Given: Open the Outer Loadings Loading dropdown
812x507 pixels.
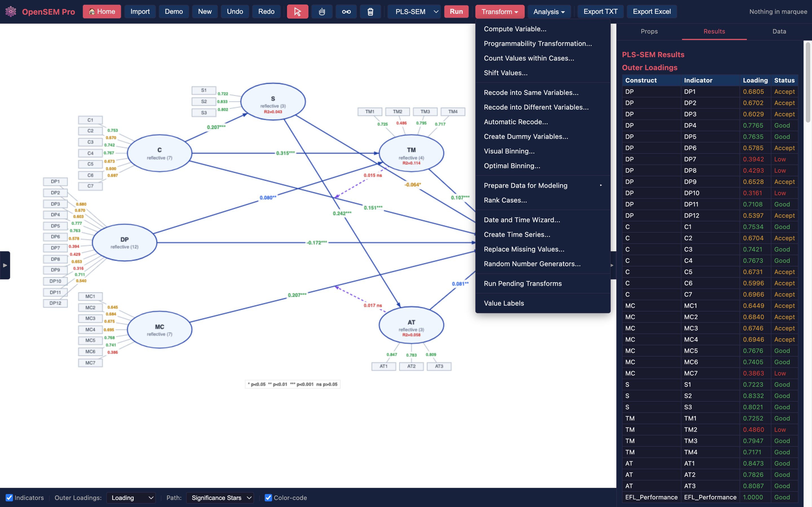Looking at the screenshot, I should [x=131, y=498].
